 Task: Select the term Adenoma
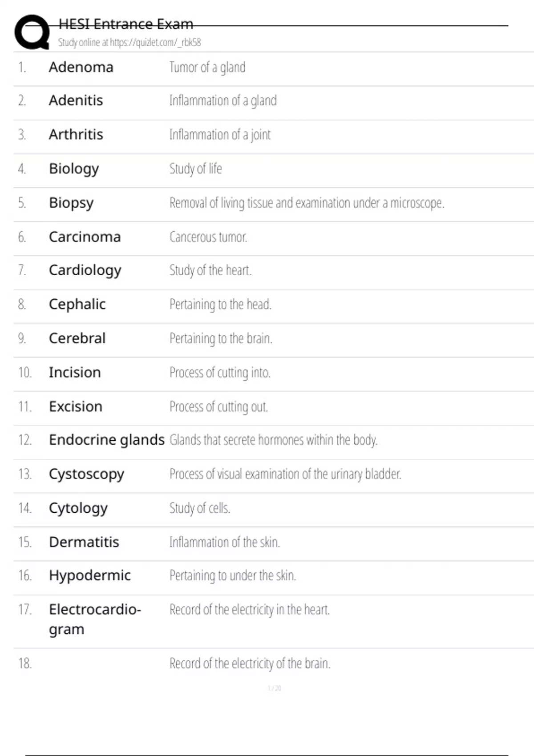point(81,67)
